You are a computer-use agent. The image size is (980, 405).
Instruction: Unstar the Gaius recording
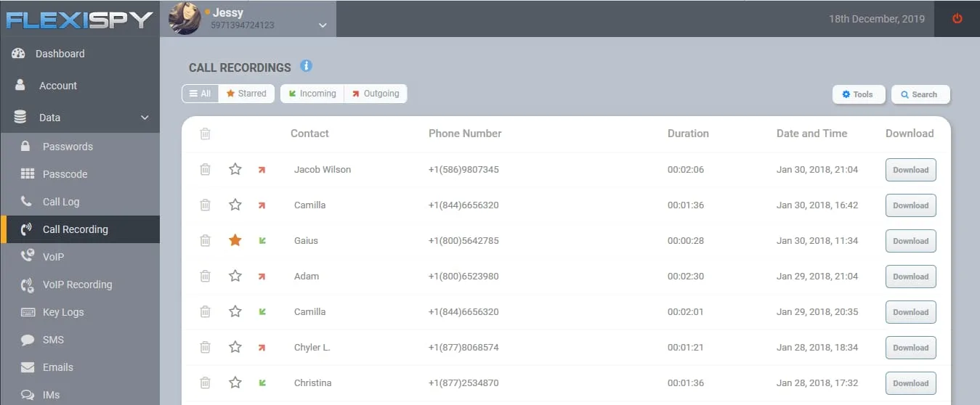tap(235, 240)
